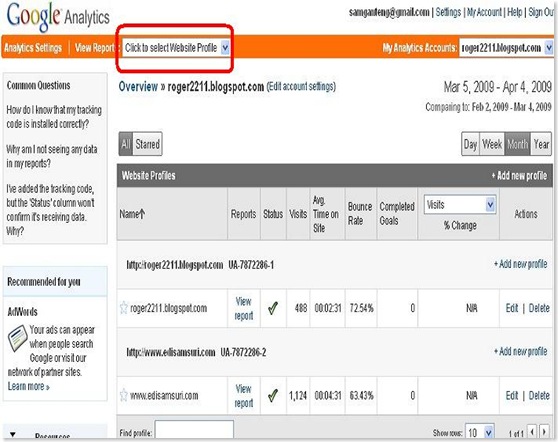Go to next page of profiles
Viewport: 558px width, 442px height.
click(544, 432)
